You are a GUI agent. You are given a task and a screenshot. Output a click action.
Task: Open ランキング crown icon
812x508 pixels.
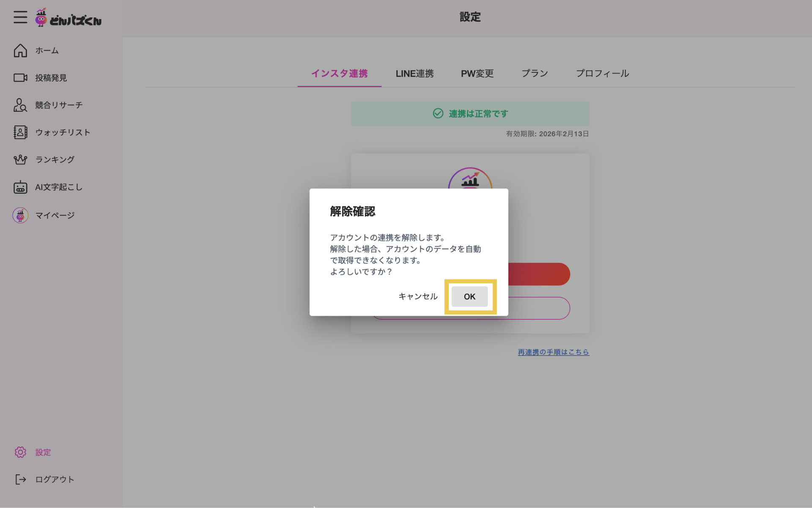point(20,160)
